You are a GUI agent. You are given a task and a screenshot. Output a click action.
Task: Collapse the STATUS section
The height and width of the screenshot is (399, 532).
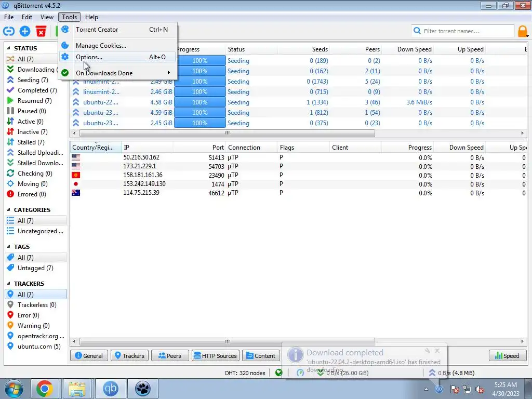[8, 48]
